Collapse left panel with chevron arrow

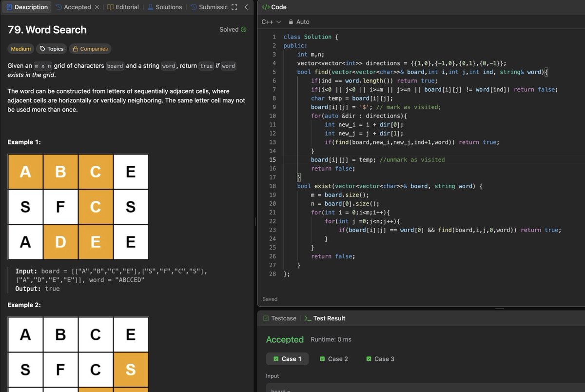(246, 7)
